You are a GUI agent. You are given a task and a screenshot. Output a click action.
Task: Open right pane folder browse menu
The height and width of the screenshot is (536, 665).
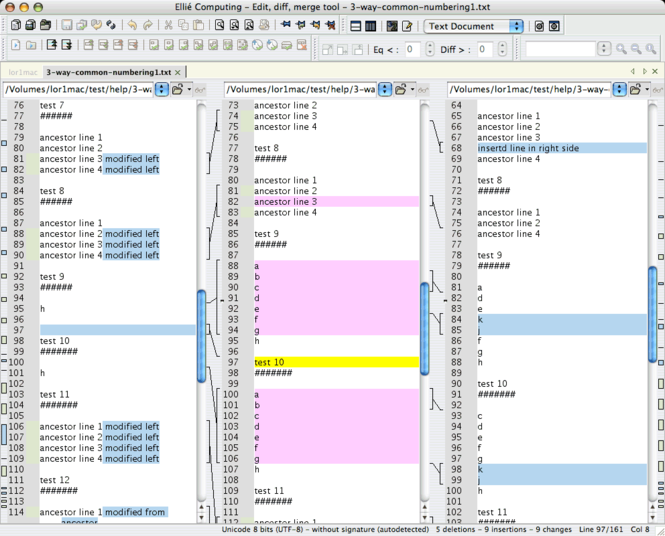click(x=637, y=89)
